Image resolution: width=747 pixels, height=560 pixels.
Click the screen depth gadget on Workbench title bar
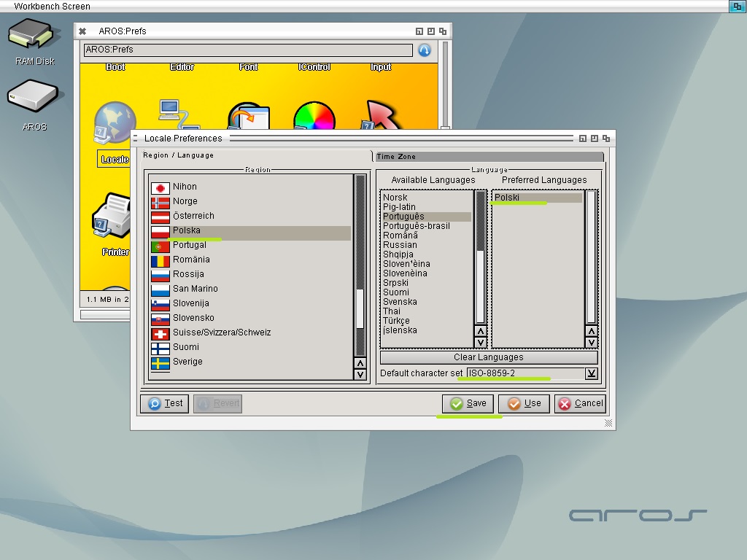(x=737, y=6)
